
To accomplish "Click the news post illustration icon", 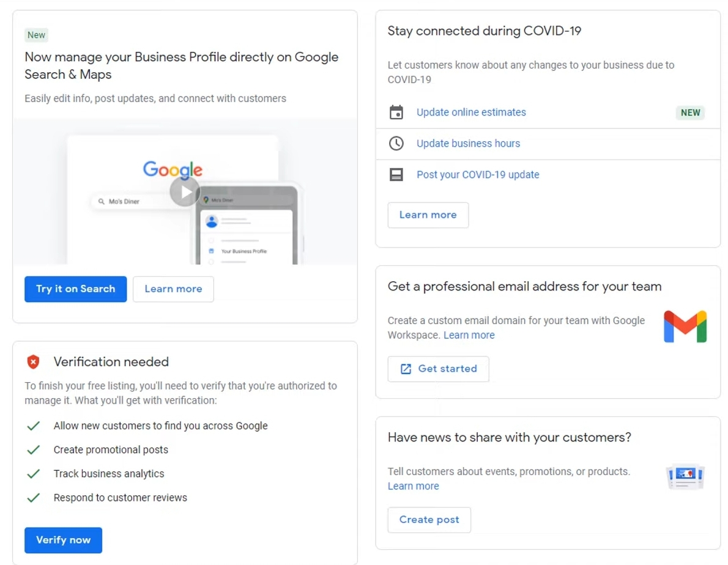I will click(685, 476).
